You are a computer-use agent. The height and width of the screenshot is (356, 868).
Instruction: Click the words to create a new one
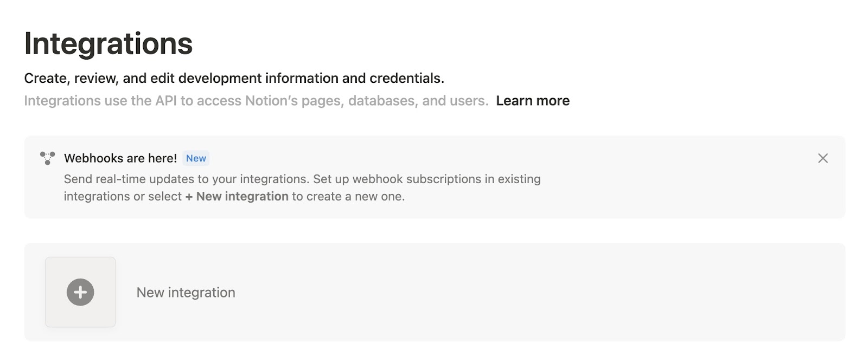click(x=348, y=196)
